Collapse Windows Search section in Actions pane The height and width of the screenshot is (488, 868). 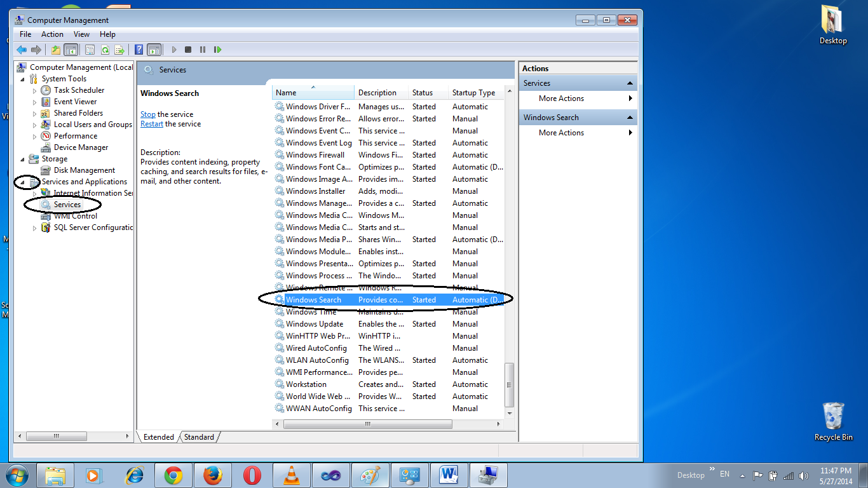click(630, 118)
